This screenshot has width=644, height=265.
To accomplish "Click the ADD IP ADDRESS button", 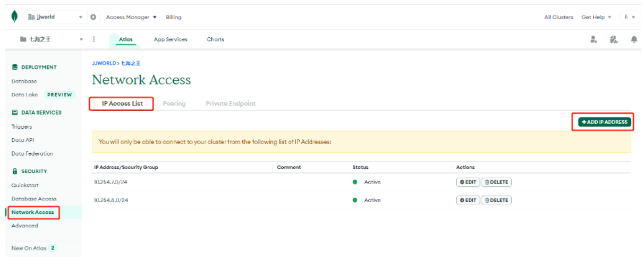I will (x=605, y=122).
